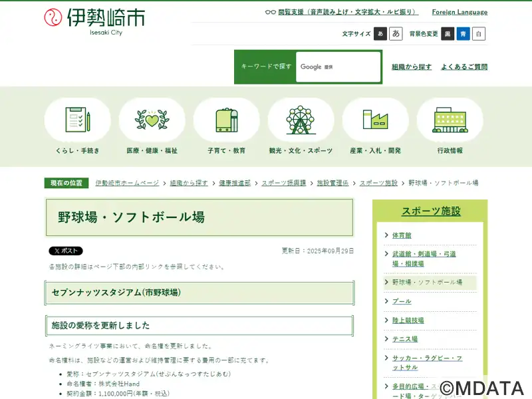Viewport: 532px width, 399px height.
Task: Go to スポーツ施設 breadcrumb link
Action: pyautogui.click(x=378, y=183)
